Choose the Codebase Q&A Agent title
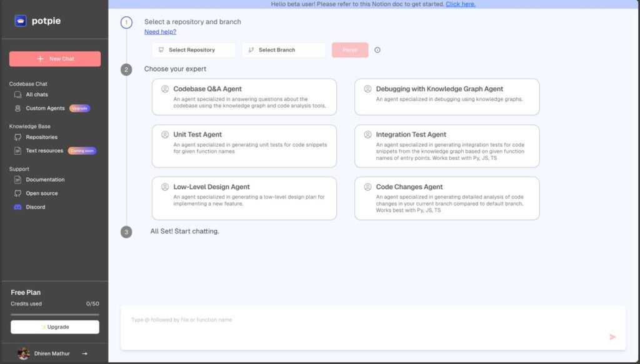Viewport: 640px width, 364px height. pyautogui.click(x=207, y=89)
